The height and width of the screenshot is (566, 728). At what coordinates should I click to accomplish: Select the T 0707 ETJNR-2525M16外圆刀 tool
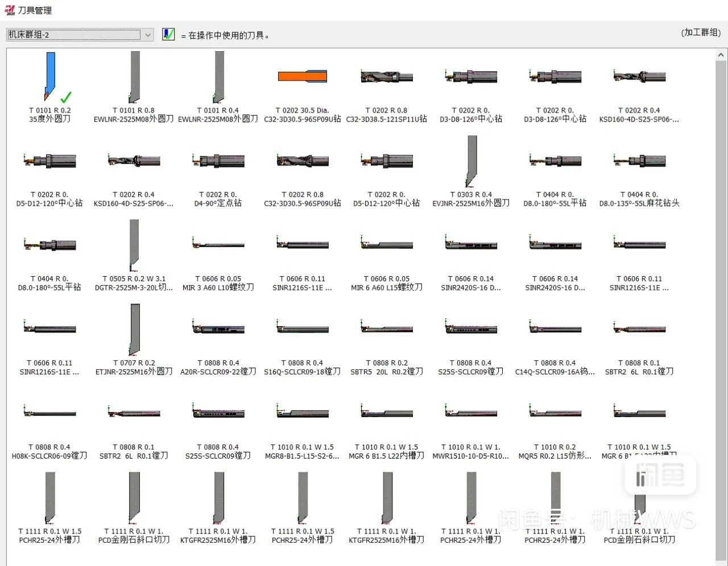134,340
